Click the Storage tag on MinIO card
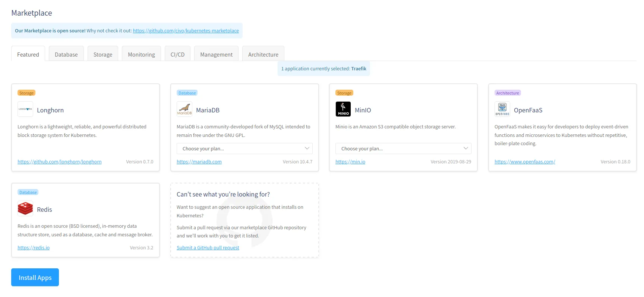Image resolution: width=644 pixels, height=297 pixels. coord(344,93)
